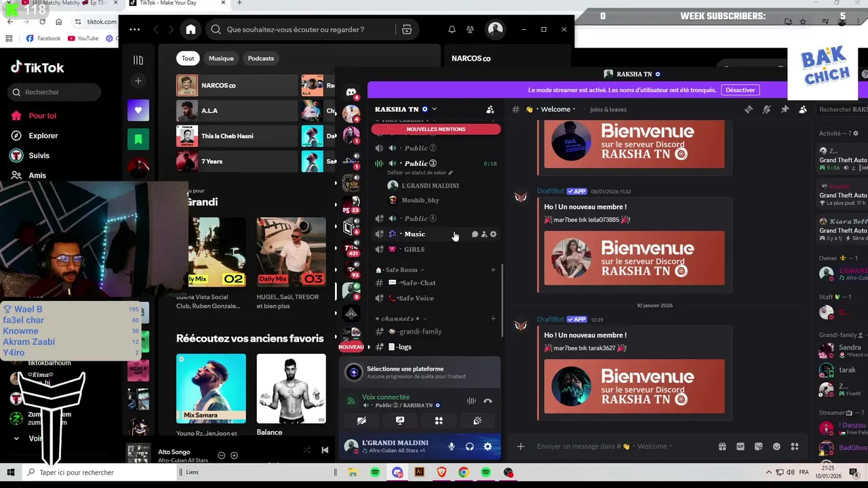868x488 pixels.
Task: Open pinned messages icon
Action: click(x=785, y=109)
